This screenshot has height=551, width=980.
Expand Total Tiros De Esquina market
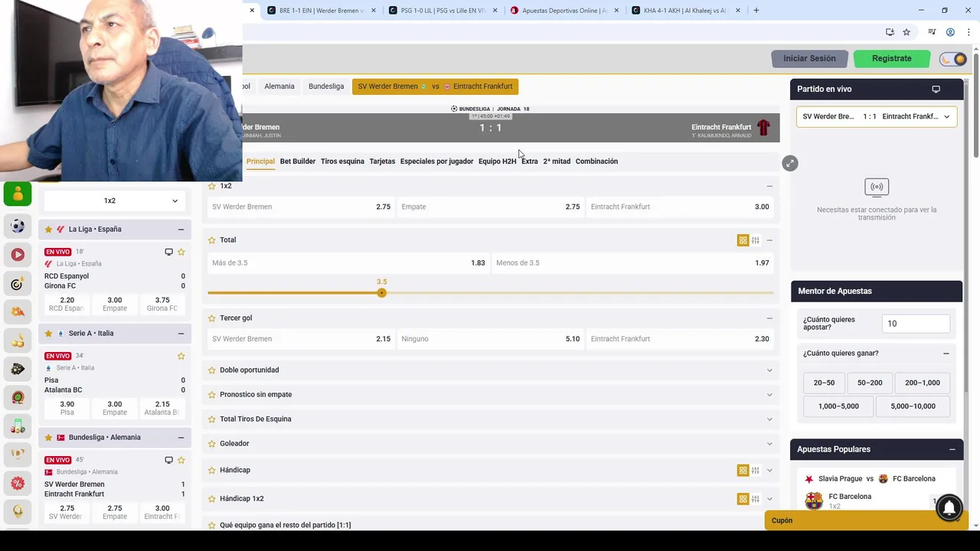[769, 419]
